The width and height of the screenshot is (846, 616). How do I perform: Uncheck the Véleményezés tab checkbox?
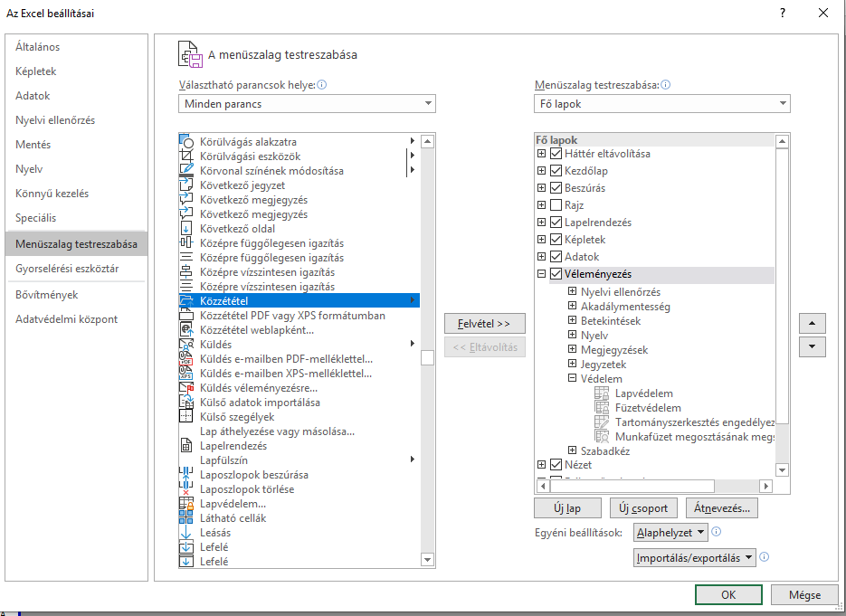(x=556, y=274)
